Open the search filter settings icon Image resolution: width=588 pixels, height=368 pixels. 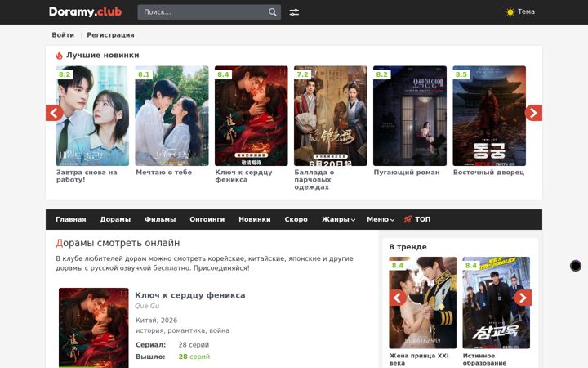click(x=294, y=12)
